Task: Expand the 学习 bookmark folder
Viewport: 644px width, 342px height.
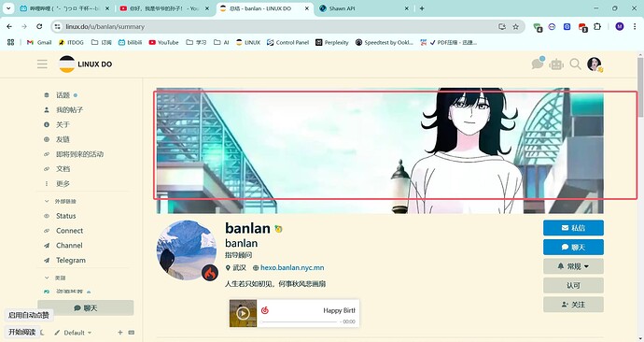Action: 196,42
